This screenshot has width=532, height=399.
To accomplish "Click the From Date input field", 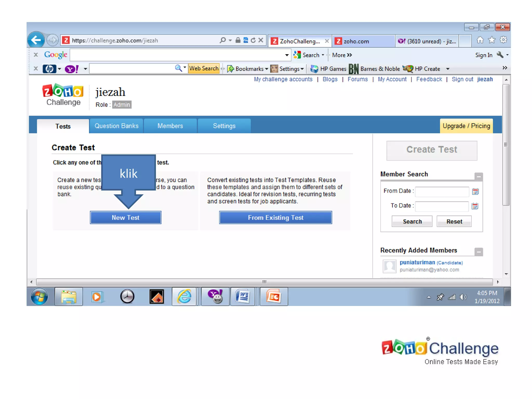I will pyautogui.click(x=442, y=192).
